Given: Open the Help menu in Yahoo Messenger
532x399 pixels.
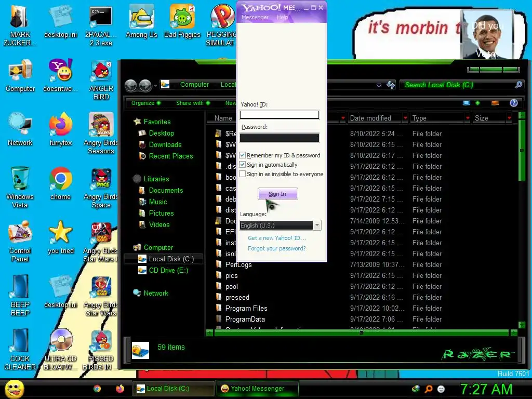Looking at the screenshot, I should pyautogui.click(x=282, y=17).
